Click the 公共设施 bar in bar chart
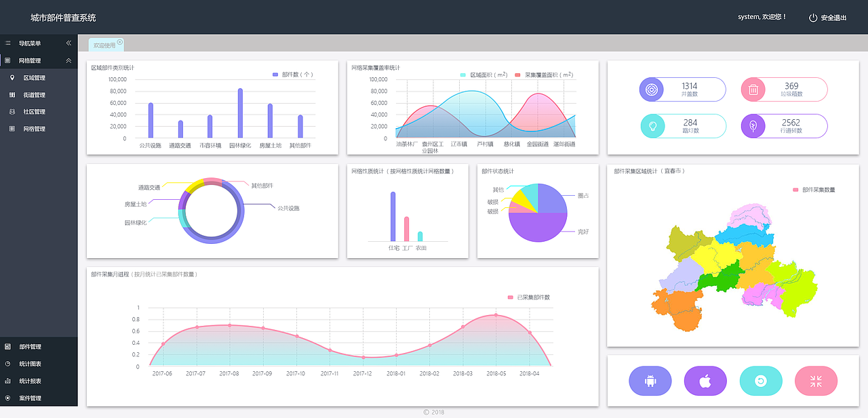868x418 pixels. click(x=151, y=121)
